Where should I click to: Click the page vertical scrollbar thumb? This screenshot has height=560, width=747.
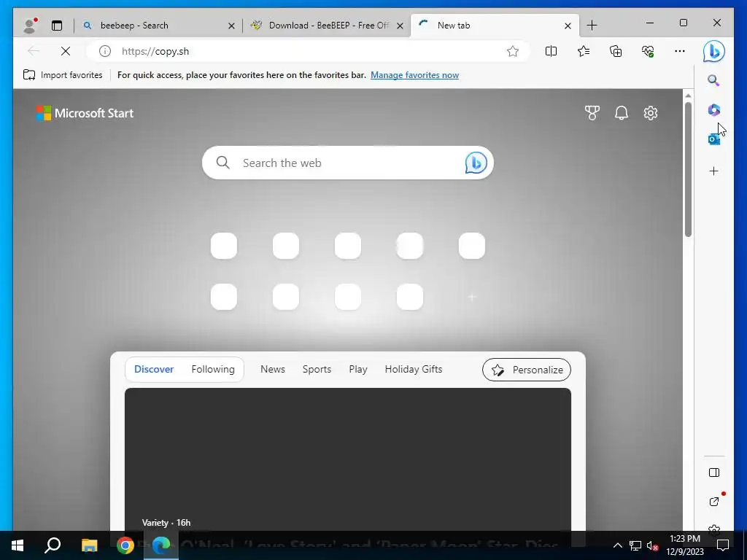(688, 169)
